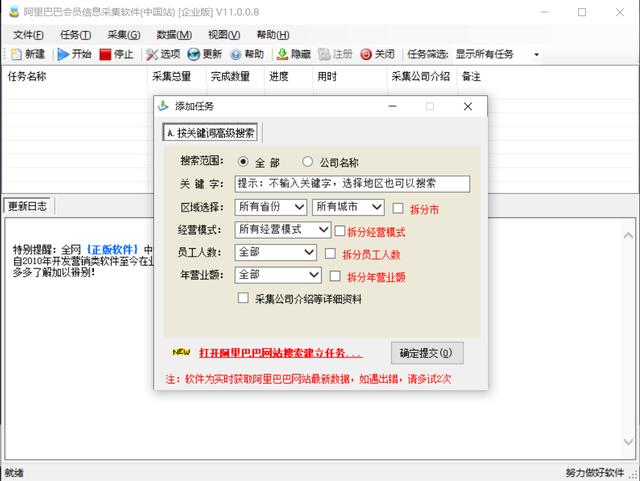Click the log panel scroll down arrow
This screenshot has width=640, height=481.
click(x=628, y=441)
